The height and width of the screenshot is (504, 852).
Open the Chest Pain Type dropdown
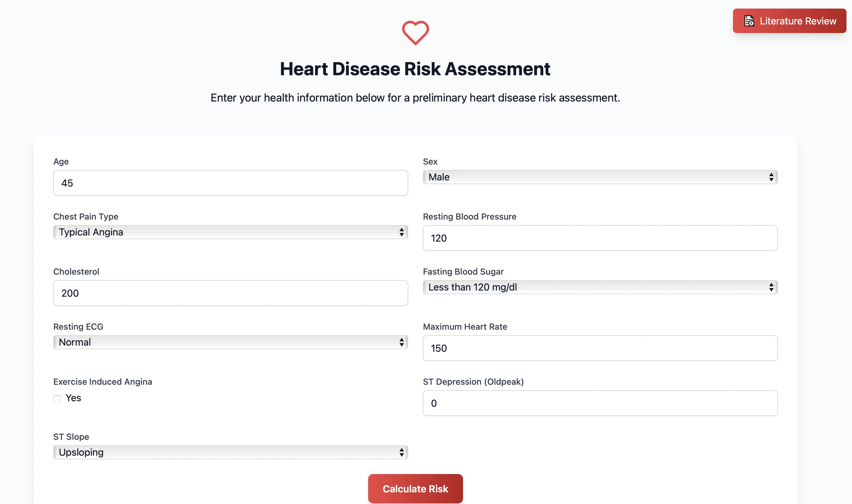pos(230,232)
